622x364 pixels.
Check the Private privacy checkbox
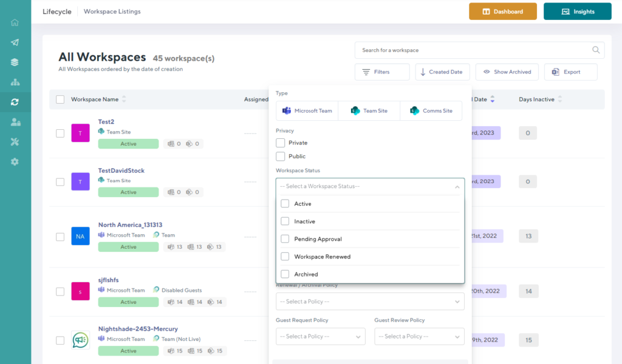pyautogui.click(x=282, y=142)
